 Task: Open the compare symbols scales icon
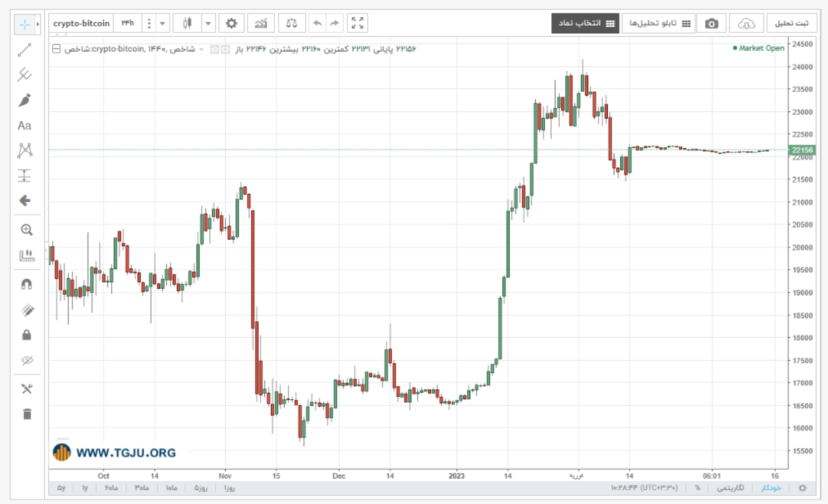coord(291,23)
